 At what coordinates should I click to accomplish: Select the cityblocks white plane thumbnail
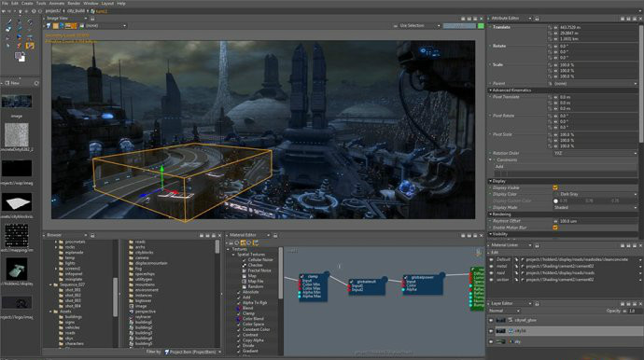pyautogui.click(x=17, y=202)
